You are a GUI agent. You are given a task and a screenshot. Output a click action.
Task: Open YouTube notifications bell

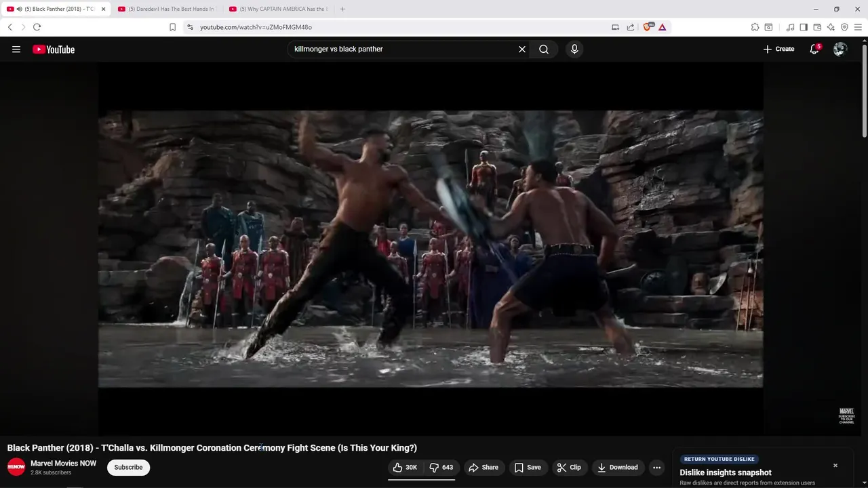pos(814,49)
